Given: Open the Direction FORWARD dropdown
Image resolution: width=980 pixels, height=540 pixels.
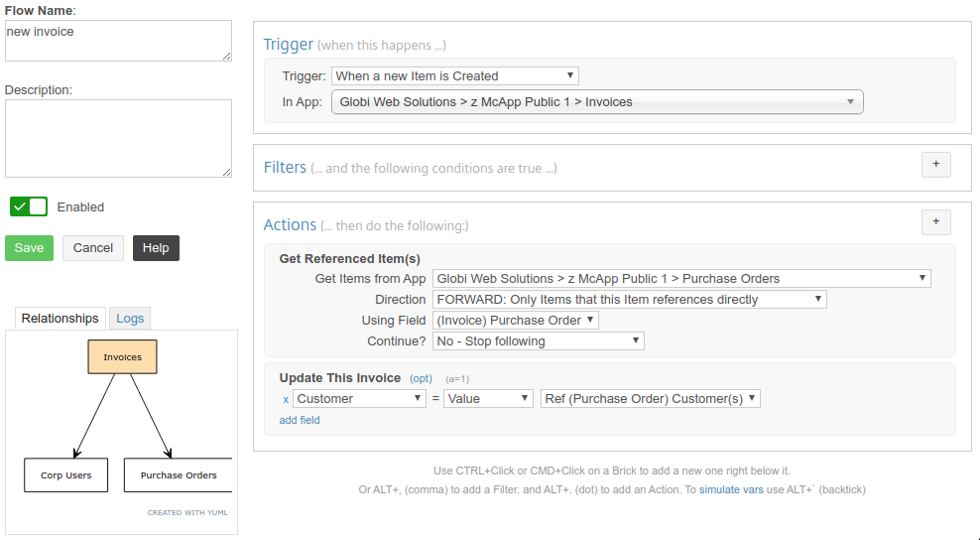Looking at the screenshot, I should pos(630,300).
